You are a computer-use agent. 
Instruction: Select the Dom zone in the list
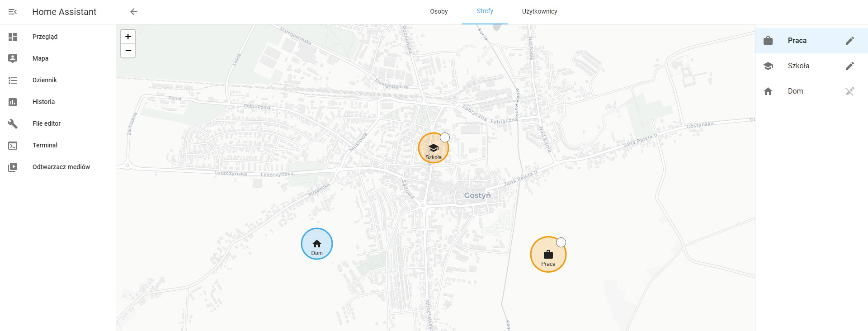795,91
